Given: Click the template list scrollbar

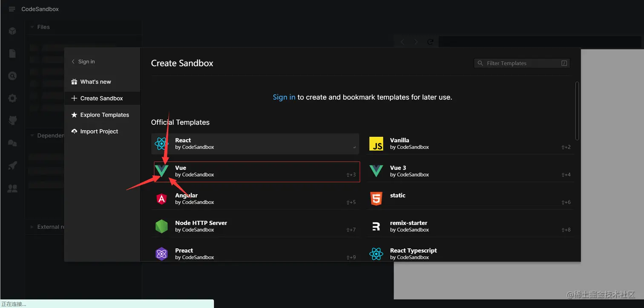Looking at the screenshot, I should [x=577, y=111].
